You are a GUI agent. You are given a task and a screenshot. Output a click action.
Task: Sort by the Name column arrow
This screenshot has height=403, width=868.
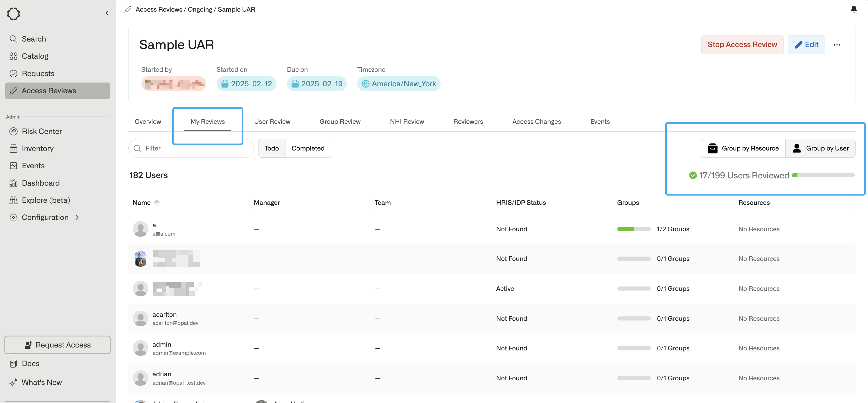point(157,203)
